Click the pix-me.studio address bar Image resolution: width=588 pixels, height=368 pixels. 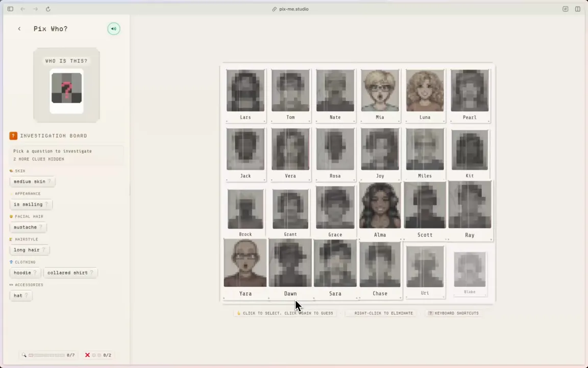pos(294,9)
